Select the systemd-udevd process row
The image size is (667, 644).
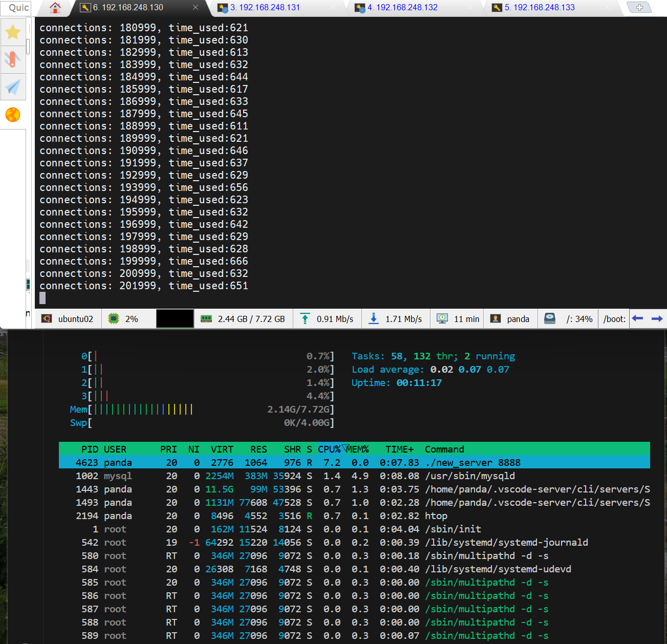[354, 569]
